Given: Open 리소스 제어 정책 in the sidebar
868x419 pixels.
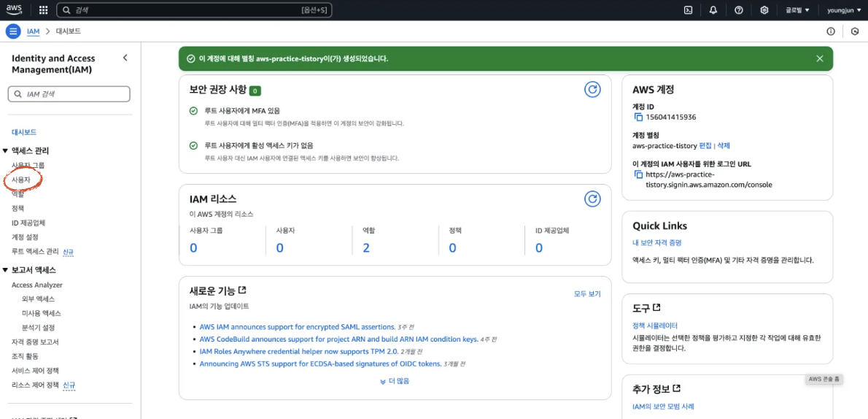Looking at the screenshot, I should pyautogui.click(x=35, y=385).
